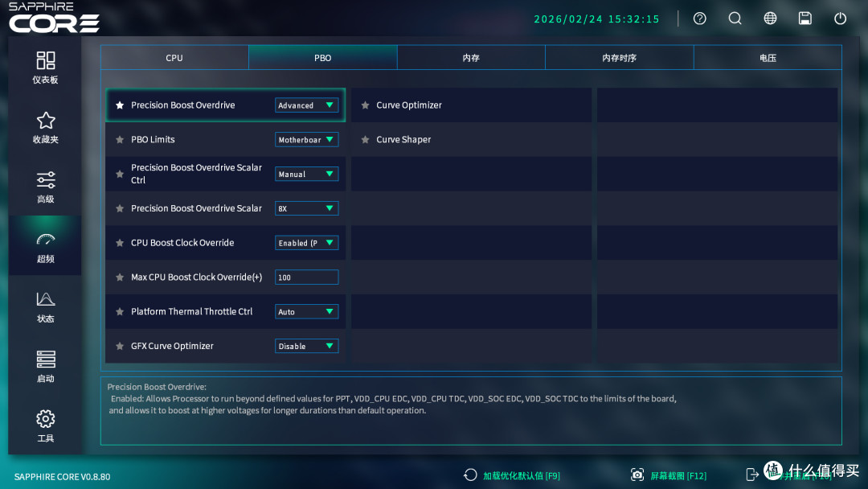Toggle favorite star for Curve Optimizer
Screen dimensions: 868x489
pyautogui.click(x=365, y=105)
